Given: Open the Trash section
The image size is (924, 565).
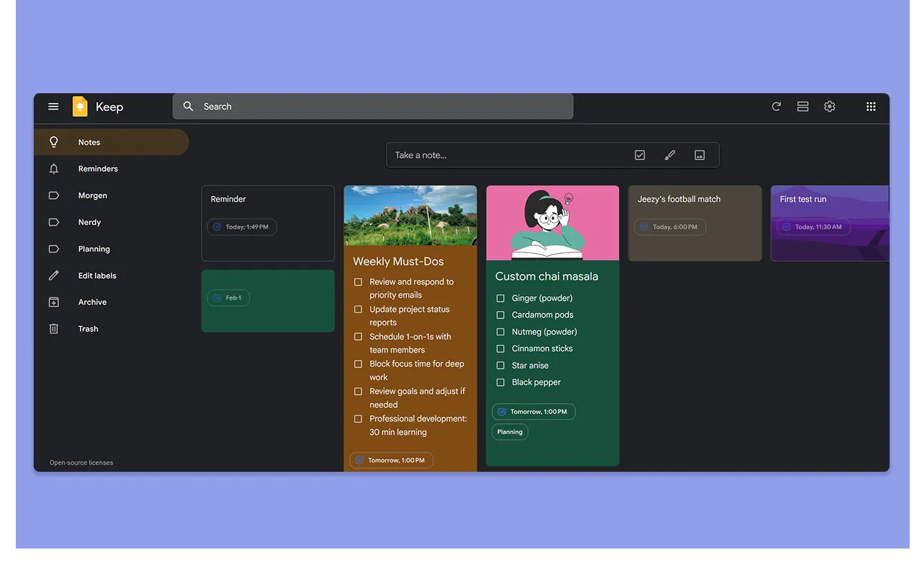Looking at the screenshot, I should coord(88,328).
